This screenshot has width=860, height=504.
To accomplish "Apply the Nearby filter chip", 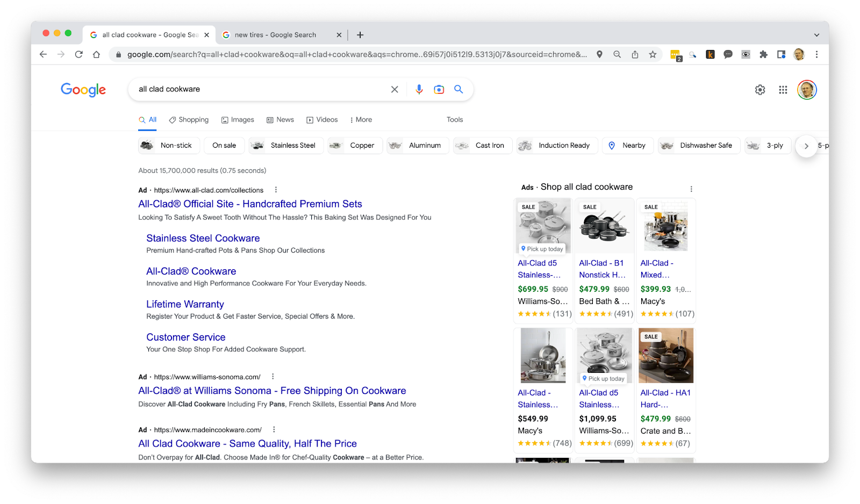I will coord(628,146).
